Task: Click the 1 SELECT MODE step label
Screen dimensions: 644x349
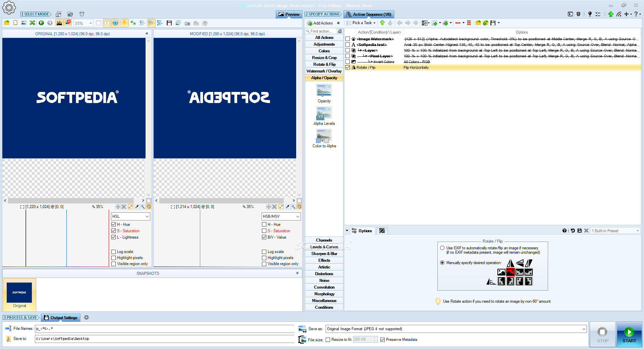Action: pyautogui.click(x=36, y=14)
